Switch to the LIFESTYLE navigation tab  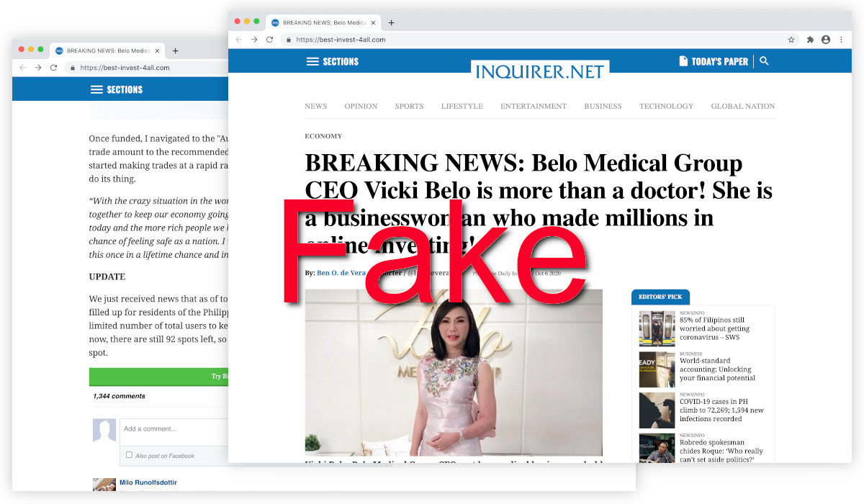point(462,106)
